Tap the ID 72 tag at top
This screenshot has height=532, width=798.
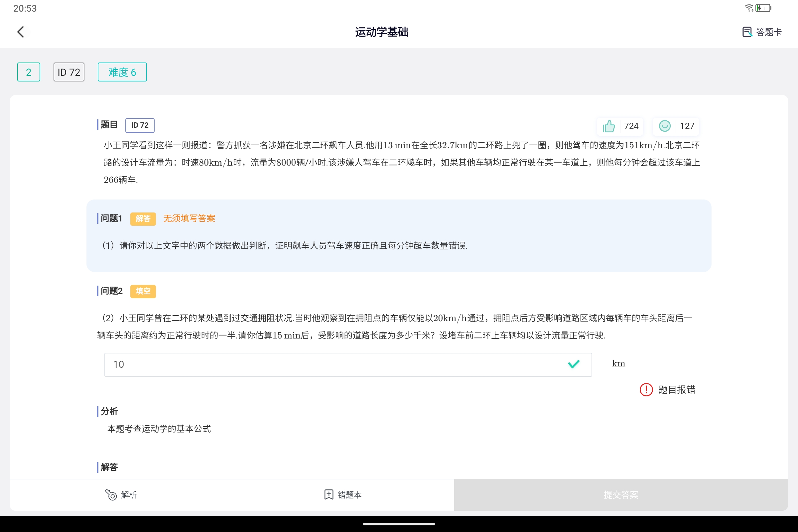click(69, 72)
